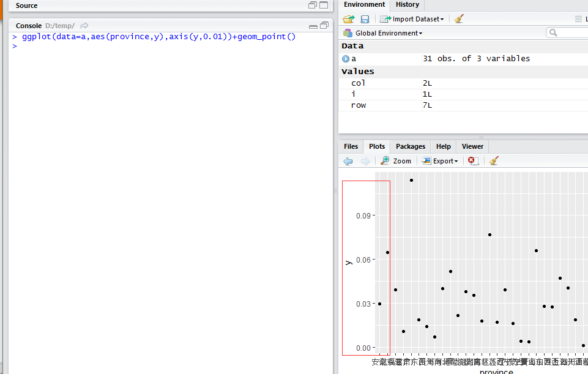The image size is (588, 374).
Task: Open workspace using the folder icon in Environment
Action: point(348,19)
